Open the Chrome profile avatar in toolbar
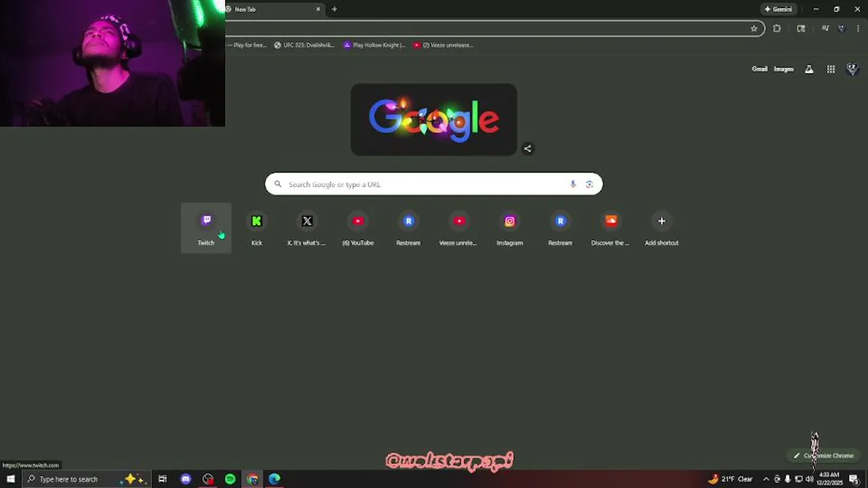Screen dimensions: 868x488 (x=842, y=28)
